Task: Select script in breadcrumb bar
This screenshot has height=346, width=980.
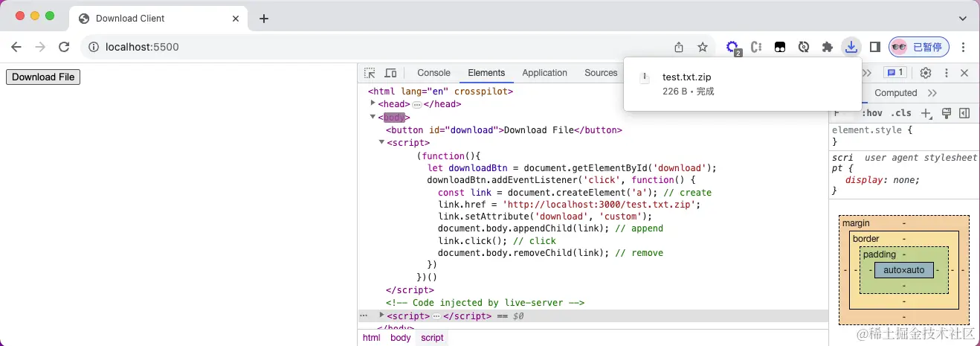Action: click(432, 338)
